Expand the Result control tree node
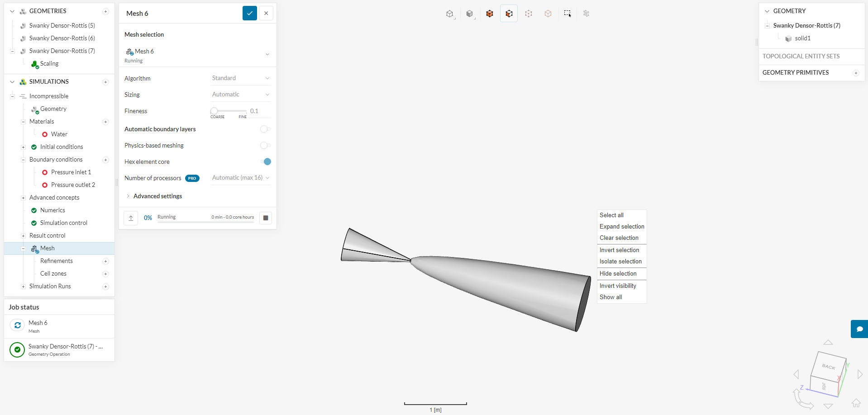 click(x=23, y=236)
